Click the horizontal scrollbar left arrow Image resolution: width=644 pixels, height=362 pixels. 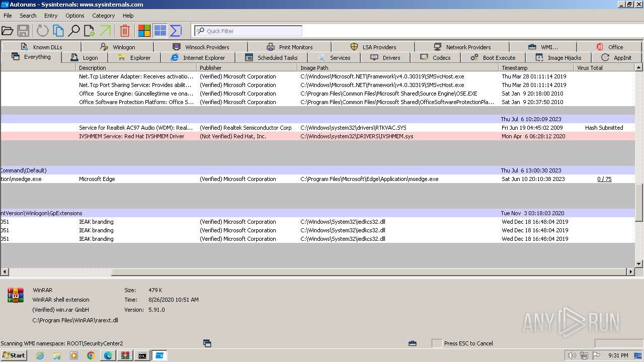pos(5,271)
